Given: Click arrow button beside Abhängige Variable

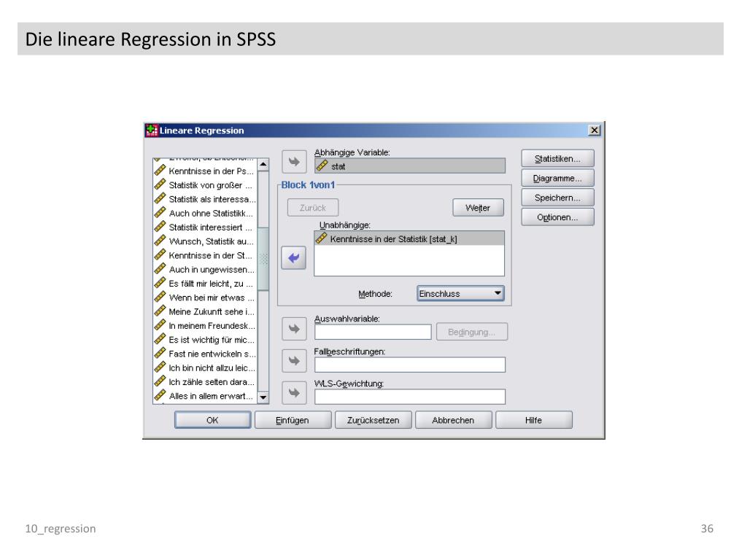Looking at the screenshot, I should [294, 162].
